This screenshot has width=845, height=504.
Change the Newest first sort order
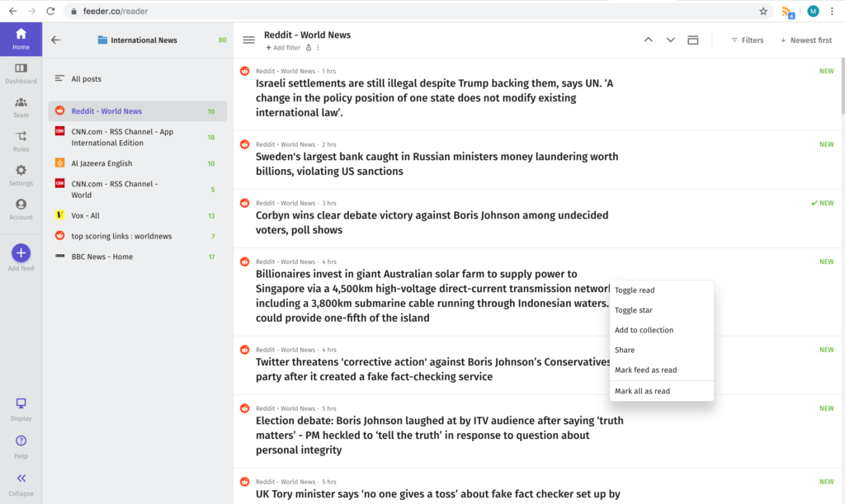click(806, 40)
